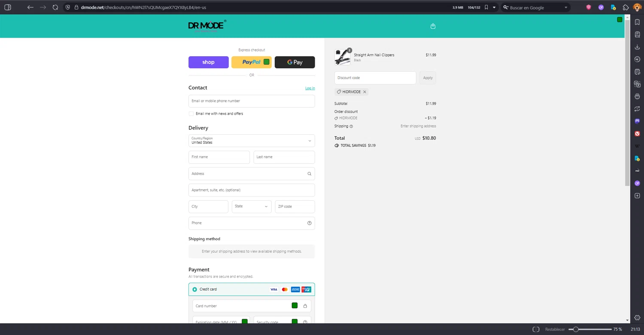Click the First name field
The height and width of the screenshot is (335, 644).
[x=219, y=157]
